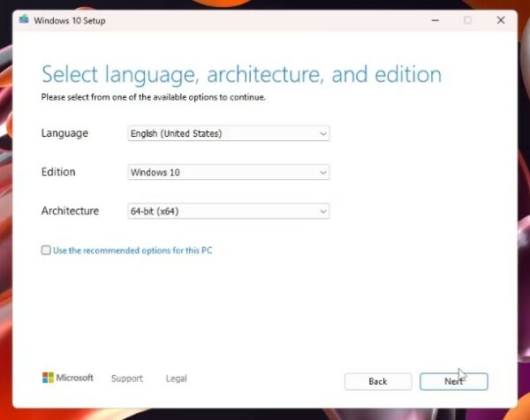Viewport: 530px width, 420px height.
Task: Click the greyed-out maximize button
Action: (467, 20)
